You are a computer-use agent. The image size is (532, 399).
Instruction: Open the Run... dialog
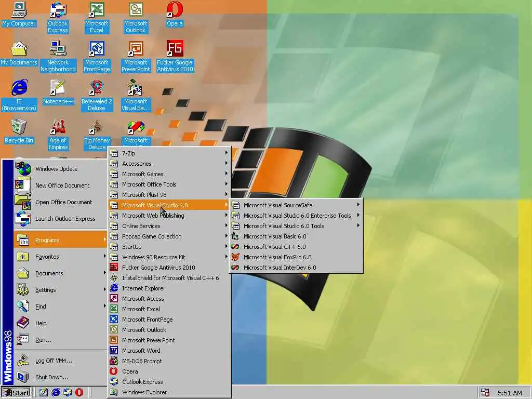point(60,340)
